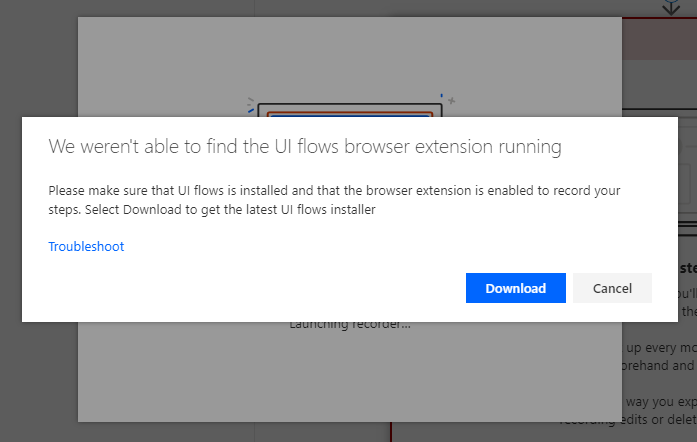Click the partially hidden bold heading on right
This screenshot has width=697, height=442.
pyautogui.click(x=688, y=268)
